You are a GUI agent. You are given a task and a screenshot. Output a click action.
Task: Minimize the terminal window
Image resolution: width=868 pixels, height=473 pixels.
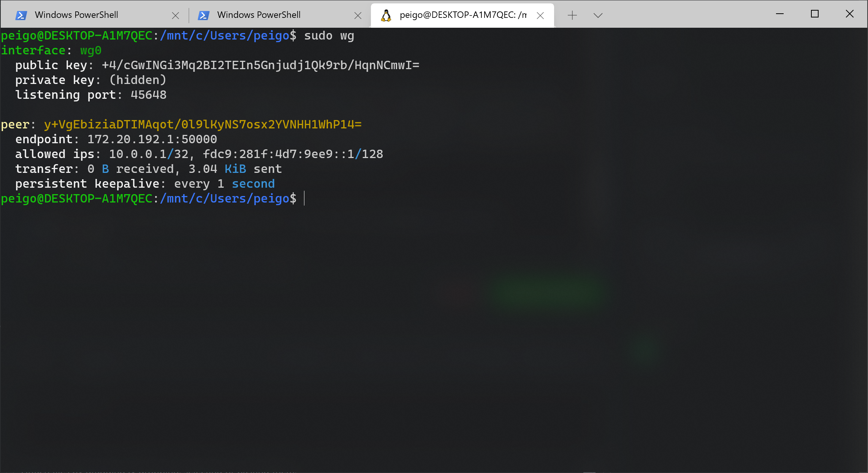tap(780, 14)
